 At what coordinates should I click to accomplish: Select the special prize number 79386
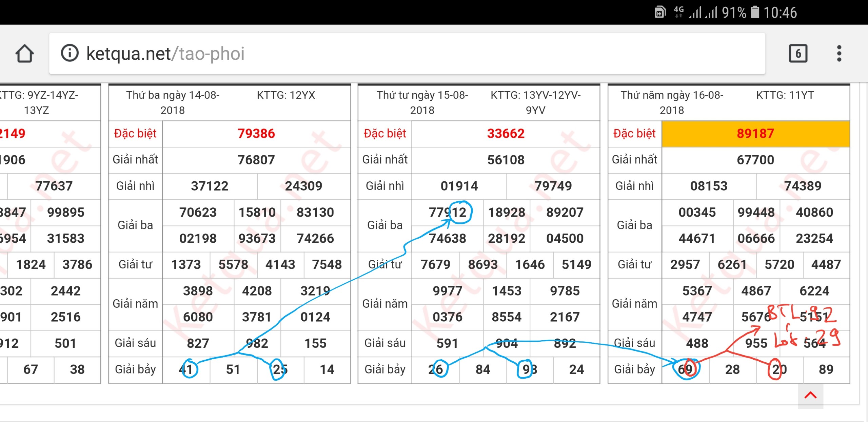[256, 134]
